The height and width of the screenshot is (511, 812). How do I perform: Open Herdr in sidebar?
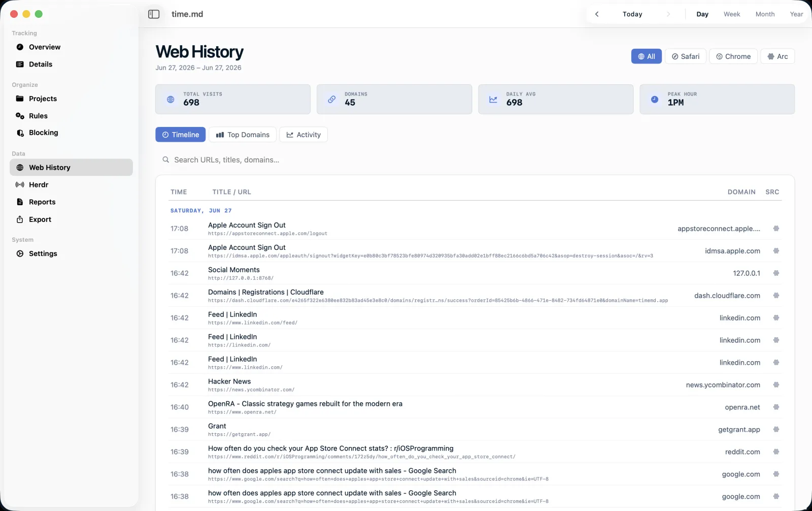tap(71, 185)
